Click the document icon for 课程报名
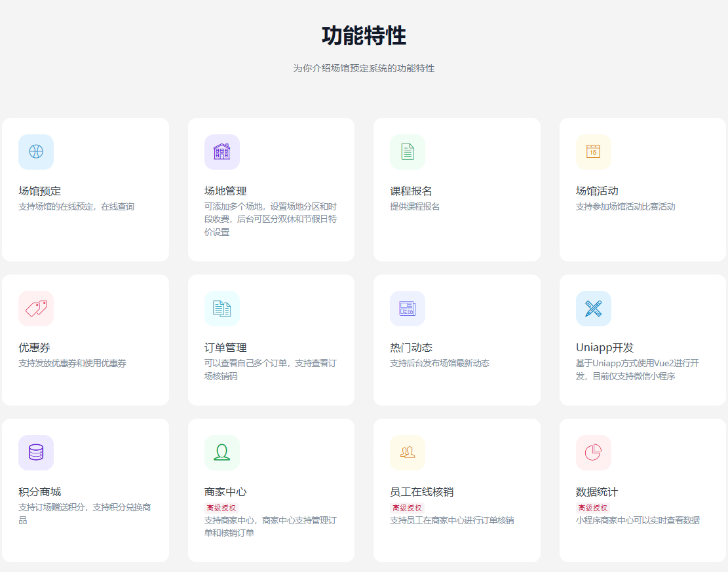728x572 pixels. (x=408, y=151)
